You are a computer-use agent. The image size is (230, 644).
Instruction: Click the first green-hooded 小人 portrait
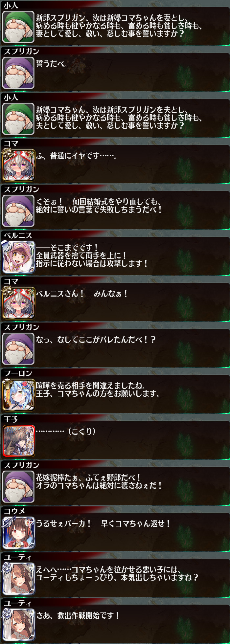(18, 27)
